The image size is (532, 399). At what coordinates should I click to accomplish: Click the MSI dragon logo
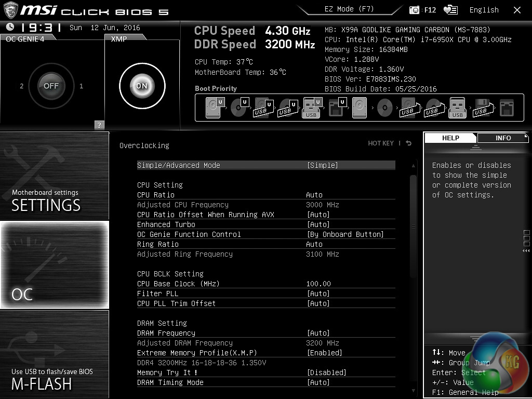click(11, 10)
